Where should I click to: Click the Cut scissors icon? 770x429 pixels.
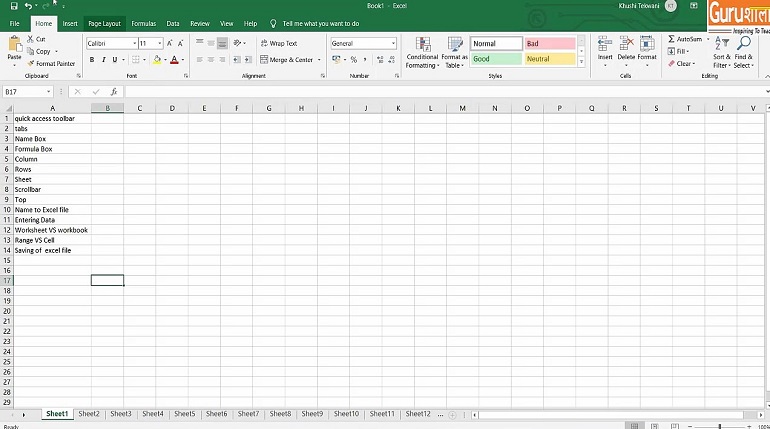(31, 40)
